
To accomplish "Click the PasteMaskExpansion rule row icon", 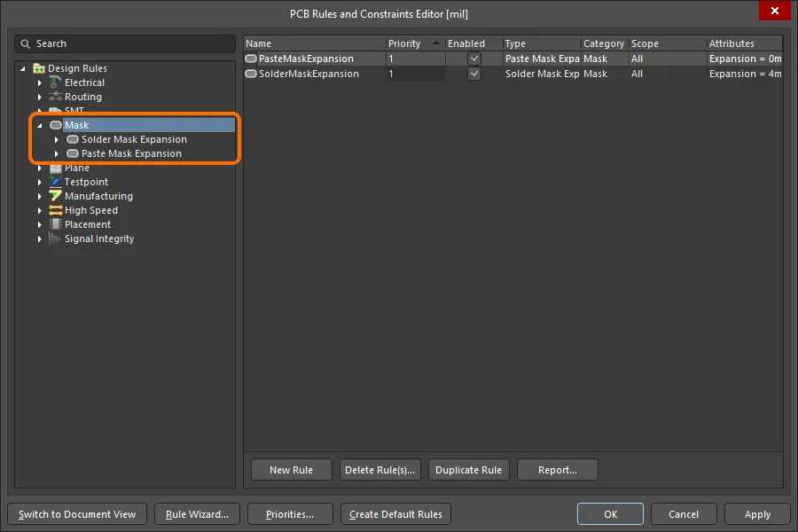I will tap(251, 59).
